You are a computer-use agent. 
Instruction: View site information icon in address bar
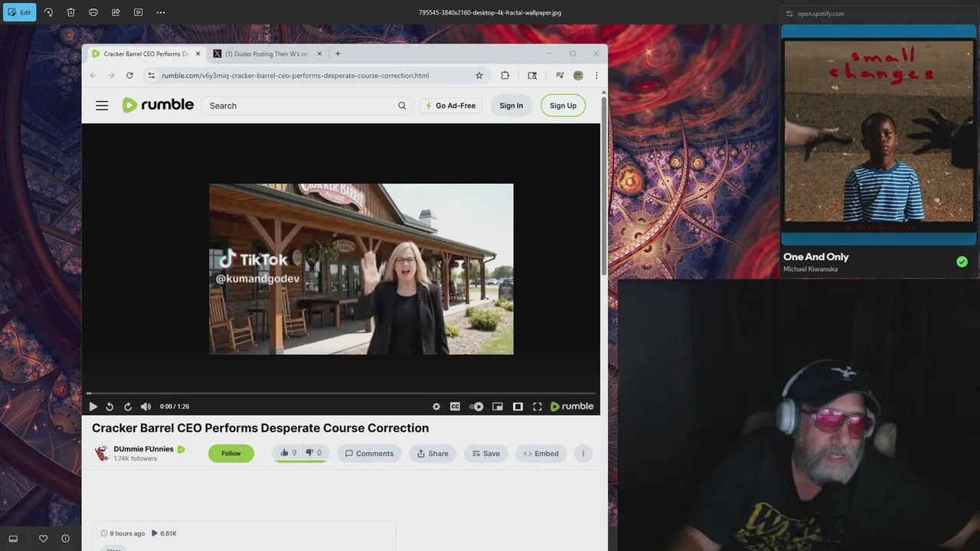[152, 75]
